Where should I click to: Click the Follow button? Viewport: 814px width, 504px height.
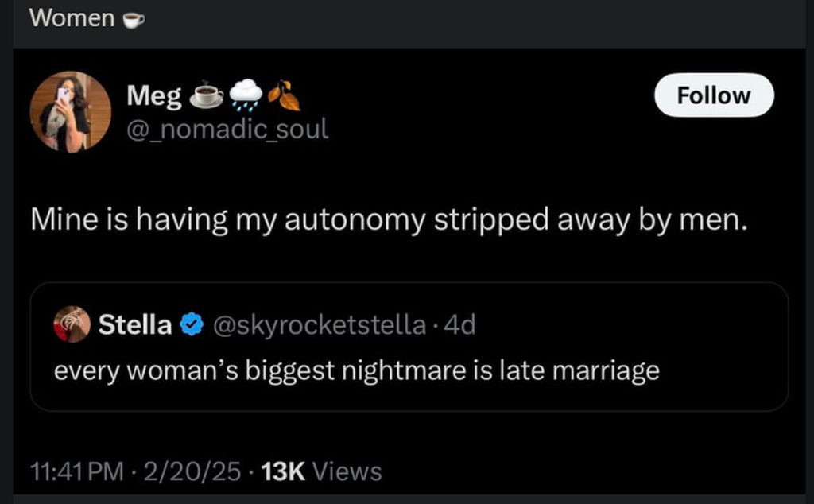pos(713,95)
